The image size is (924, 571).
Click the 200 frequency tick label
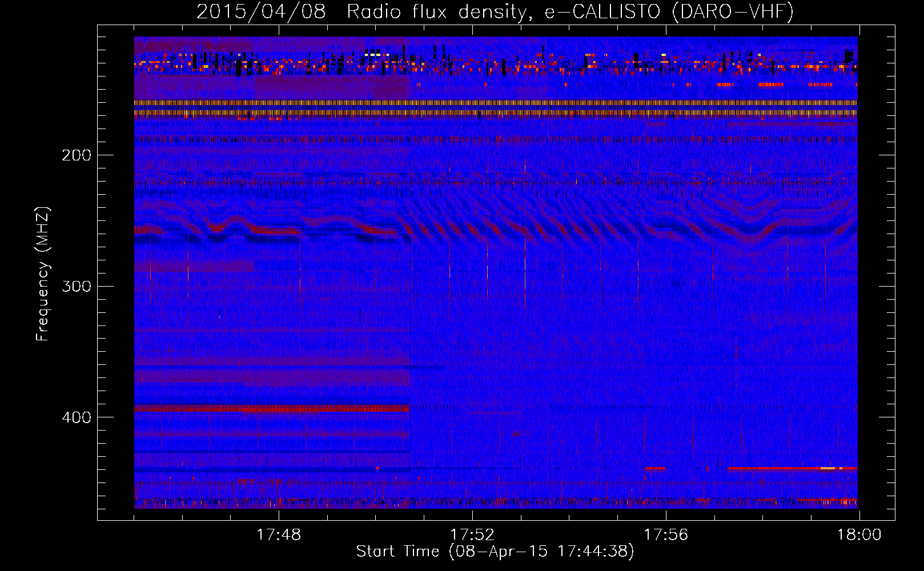[77, 155]
